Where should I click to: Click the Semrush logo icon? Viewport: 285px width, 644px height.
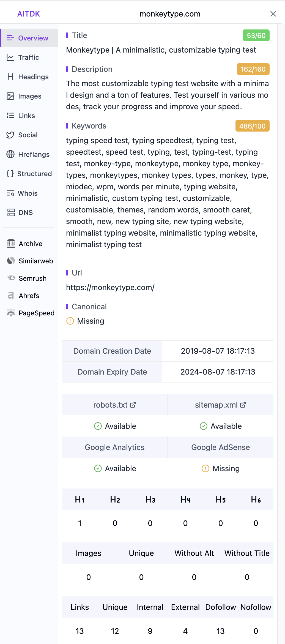(11, 278)
